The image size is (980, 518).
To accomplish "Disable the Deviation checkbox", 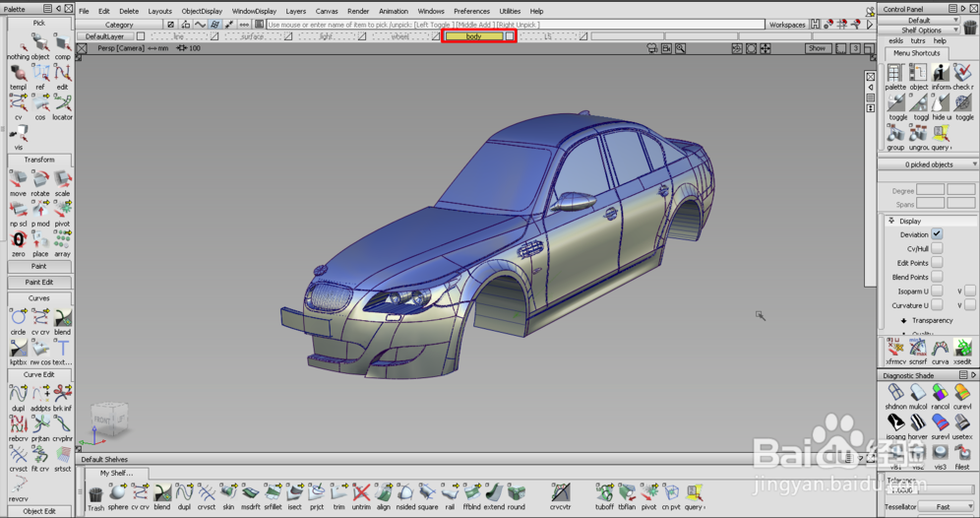I will tap(937, 234).
